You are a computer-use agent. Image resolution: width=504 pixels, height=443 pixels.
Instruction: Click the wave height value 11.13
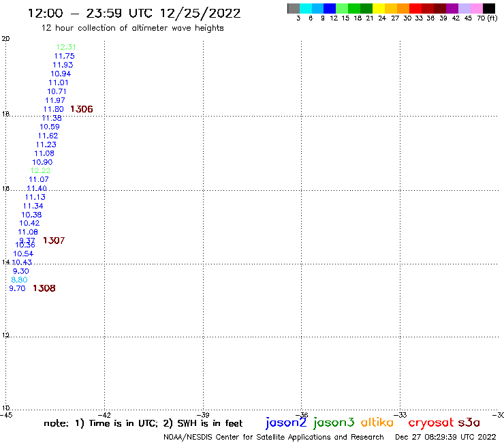(35, 197)
